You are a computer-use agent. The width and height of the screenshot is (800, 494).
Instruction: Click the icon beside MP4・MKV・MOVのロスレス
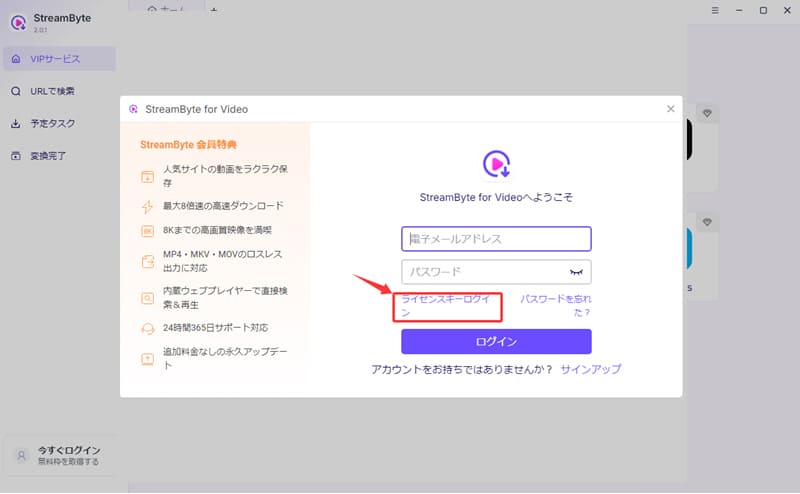[x=147, y=262]
